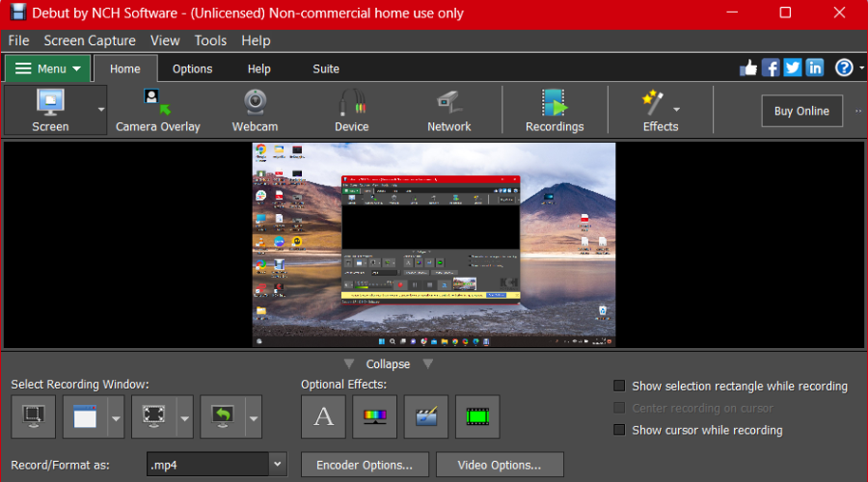Open help icon dropdown arrow
Screen dimensions: 868x482
[861, 68]
